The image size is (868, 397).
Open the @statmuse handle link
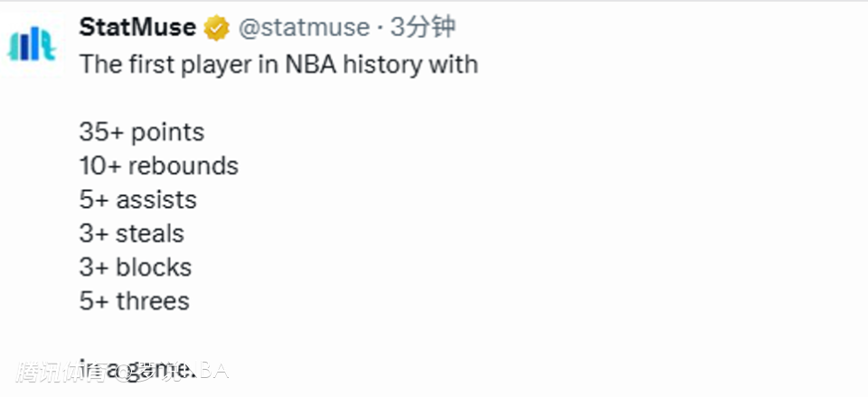pyautogui.click(x=304, y=29)
